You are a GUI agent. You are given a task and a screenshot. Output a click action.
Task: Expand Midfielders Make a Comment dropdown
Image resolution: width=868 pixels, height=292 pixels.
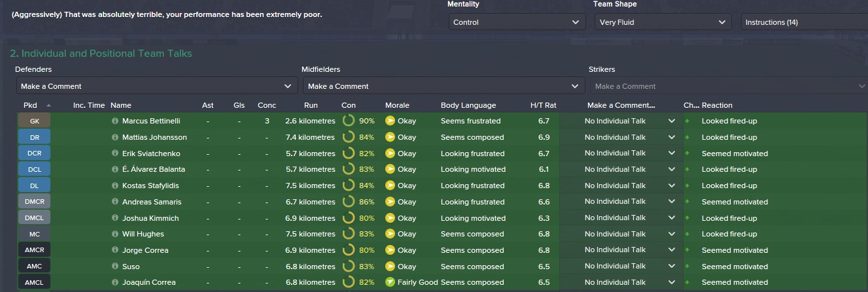tap(443, 86)
